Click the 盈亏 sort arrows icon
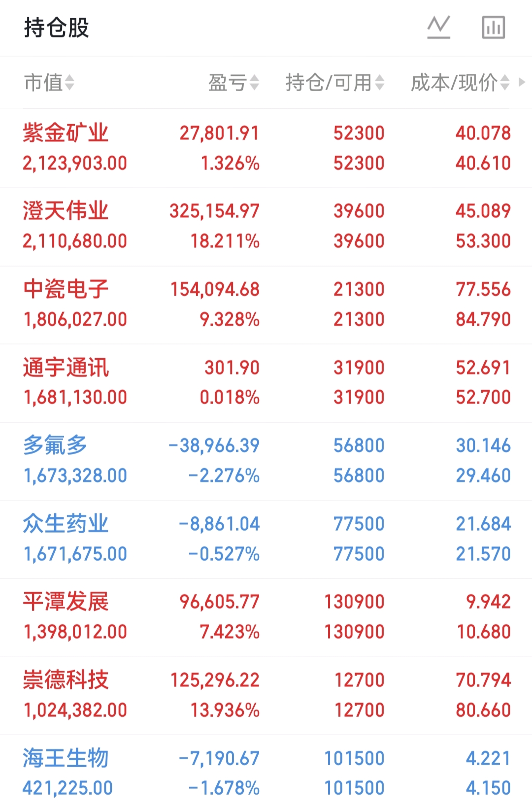Image resolution: width=532 pixels, height=811 pixels. (x=254, y=83)
